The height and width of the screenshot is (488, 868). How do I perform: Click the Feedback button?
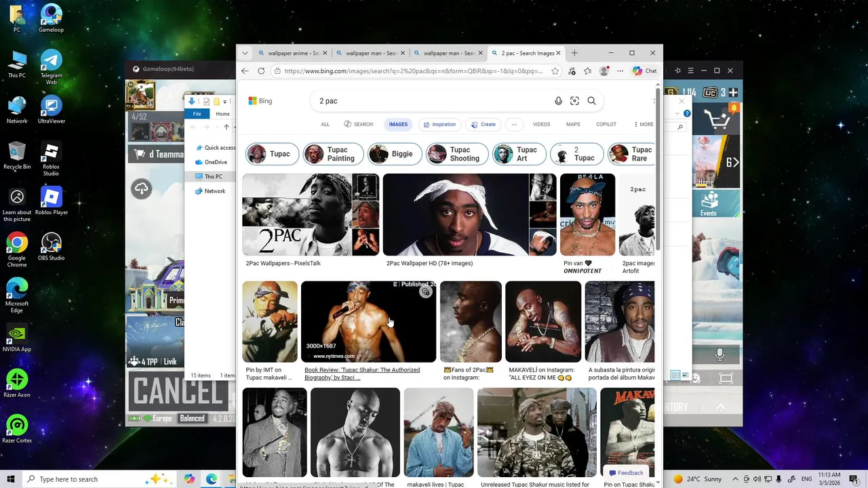point(626,473)
